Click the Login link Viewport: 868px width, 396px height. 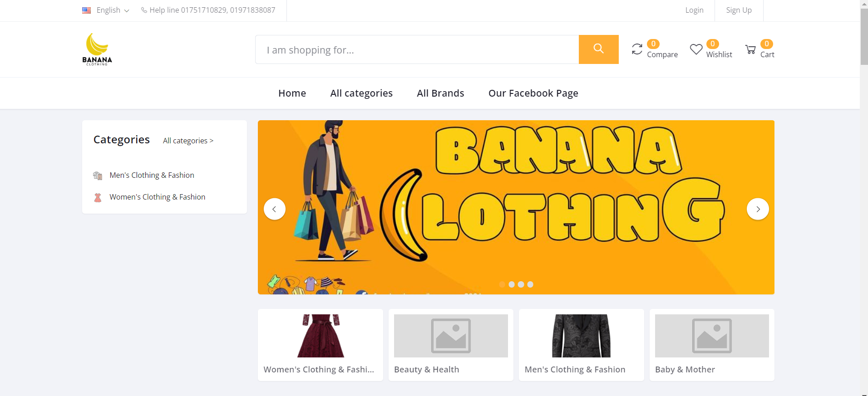(x=694, y=10)
